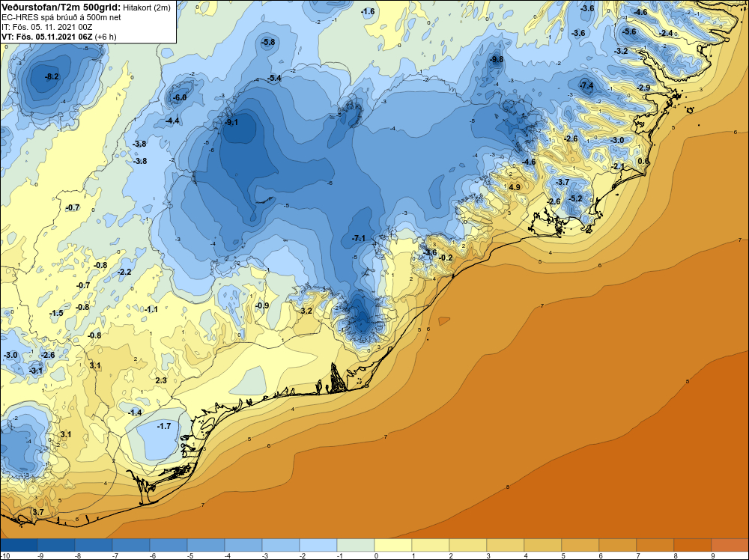This screenshot has width=749, height=560.
Task: Click the legend color band between 2 and 3
Action: pyautogui.click(x=468, y=545)
